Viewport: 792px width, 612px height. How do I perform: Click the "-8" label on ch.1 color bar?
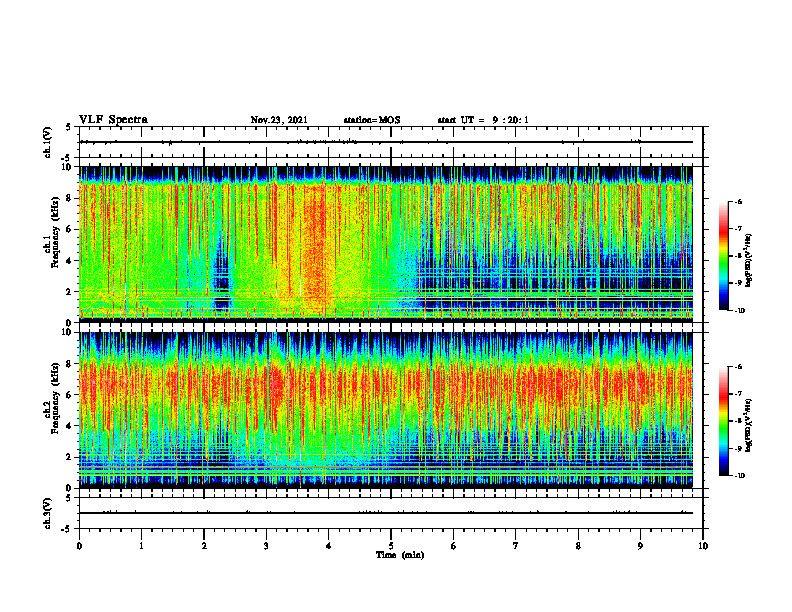click(x=738, y=256)
